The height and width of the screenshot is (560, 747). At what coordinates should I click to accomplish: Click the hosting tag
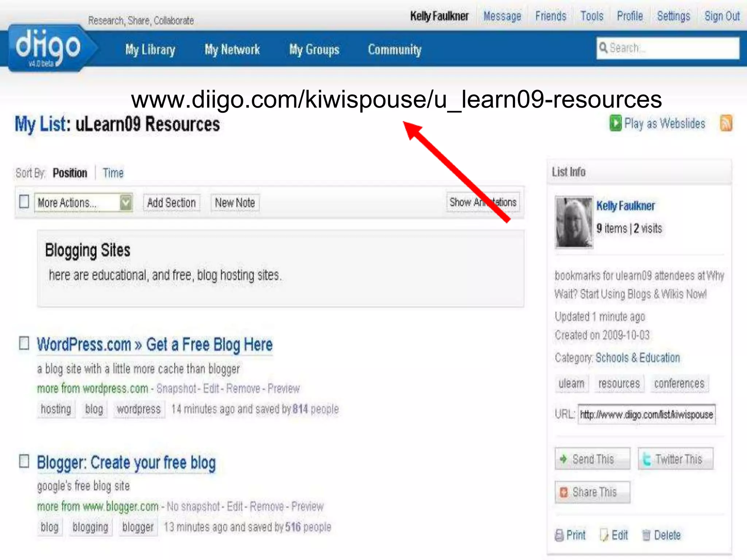coord(56,409)
